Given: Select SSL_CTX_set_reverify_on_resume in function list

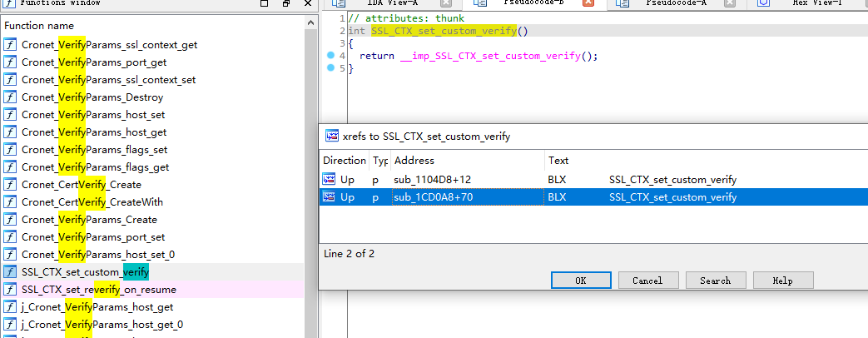Looking at the screenshot, I should coord(98,290).
